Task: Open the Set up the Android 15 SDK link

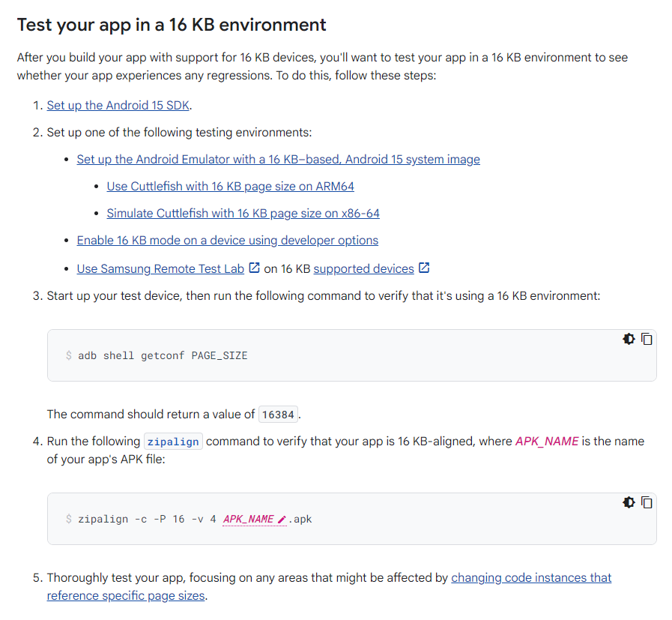Action: tap(118, 105)
